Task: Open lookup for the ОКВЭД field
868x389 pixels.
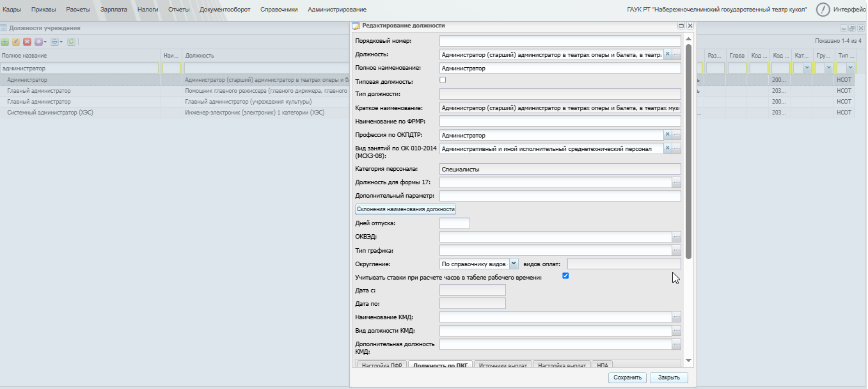Action: [677, 237]
